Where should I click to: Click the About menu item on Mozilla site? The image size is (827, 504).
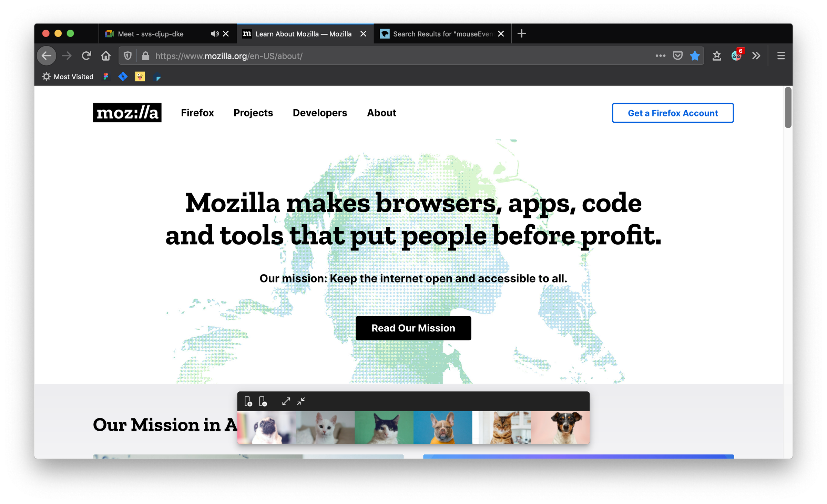[380, 113]
